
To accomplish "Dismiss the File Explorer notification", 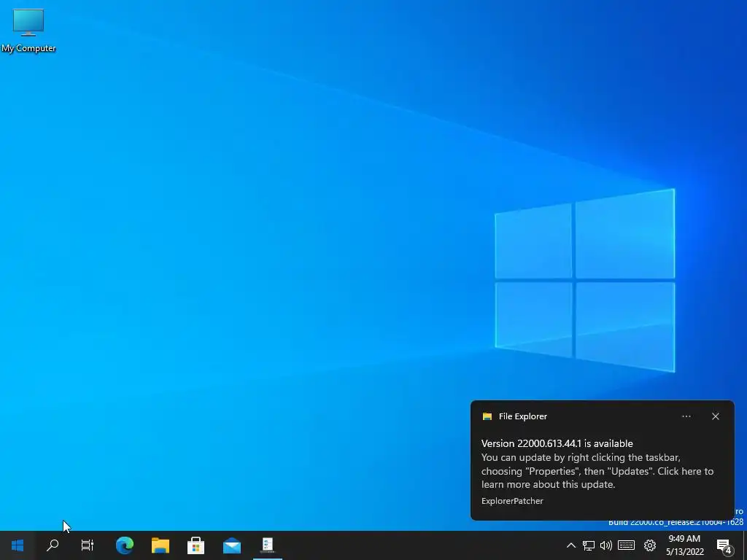I will (x=716, y=416).
